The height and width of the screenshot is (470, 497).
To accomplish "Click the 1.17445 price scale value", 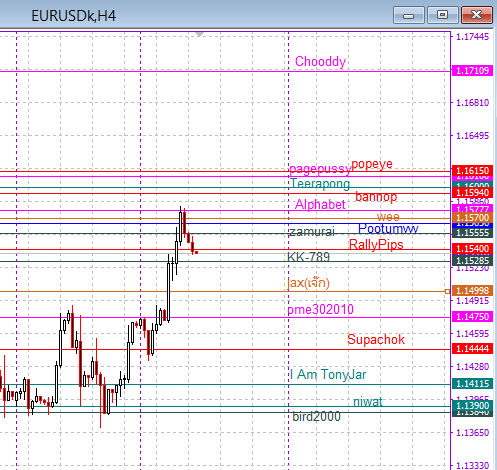I will click(x=472, y=37).
